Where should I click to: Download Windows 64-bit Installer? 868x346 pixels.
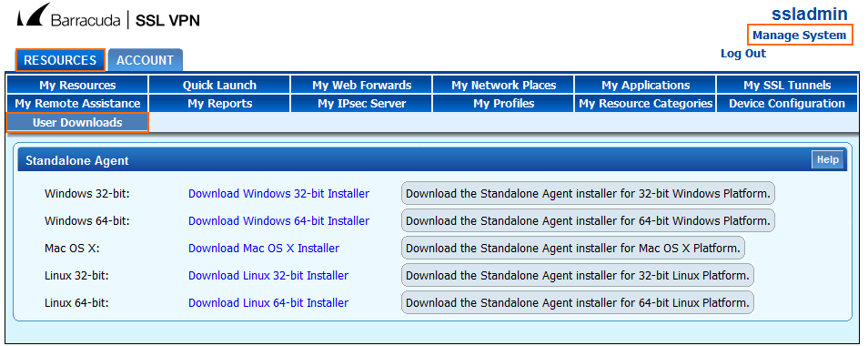tap(278, 221)
